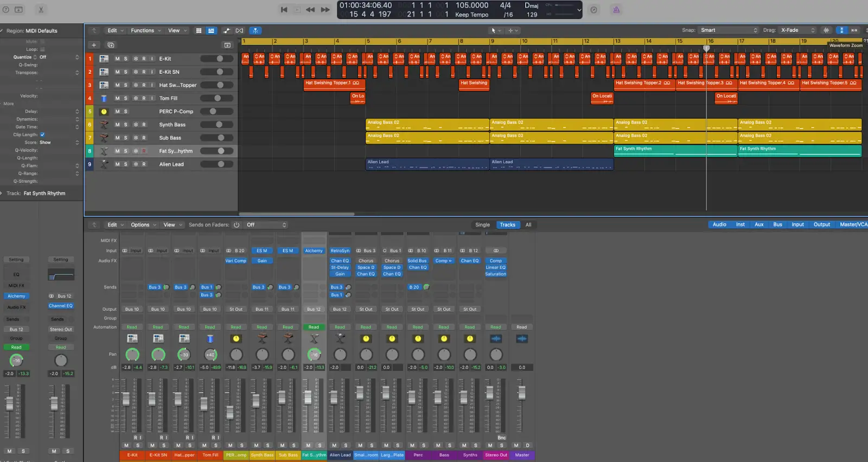Toggle the automation view icon in the tracks toolbar

(226, 30)
